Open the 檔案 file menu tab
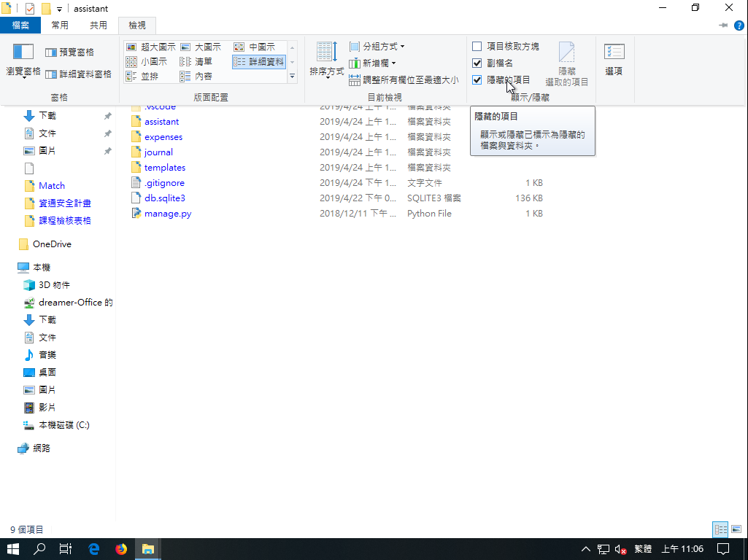748x560 pixels. pos(20,26)
